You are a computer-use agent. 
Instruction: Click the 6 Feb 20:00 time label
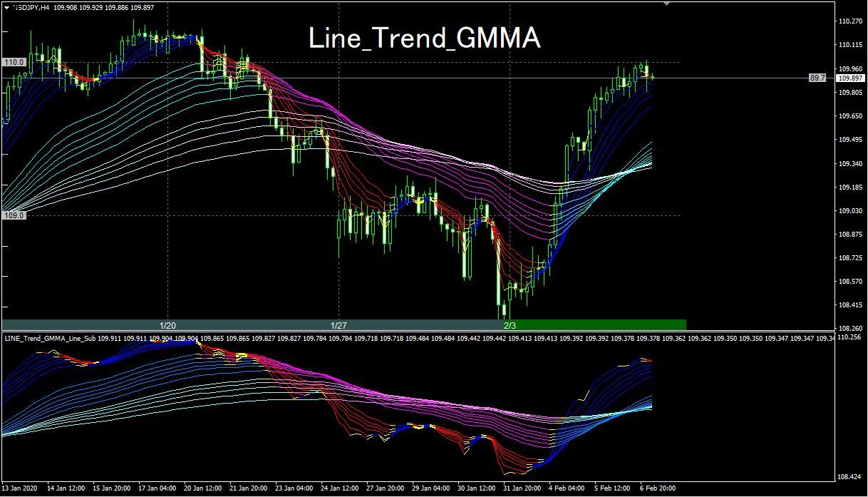click(x=658, y=489)
